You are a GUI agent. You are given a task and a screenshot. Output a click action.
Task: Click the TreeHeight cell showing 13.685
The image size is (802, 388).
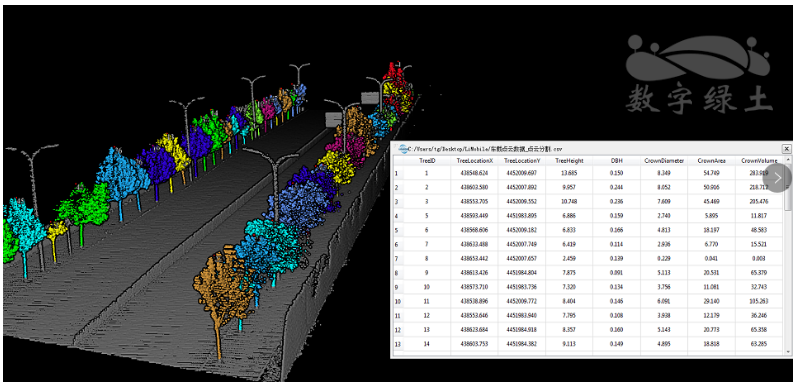click(x=569, y=173)
